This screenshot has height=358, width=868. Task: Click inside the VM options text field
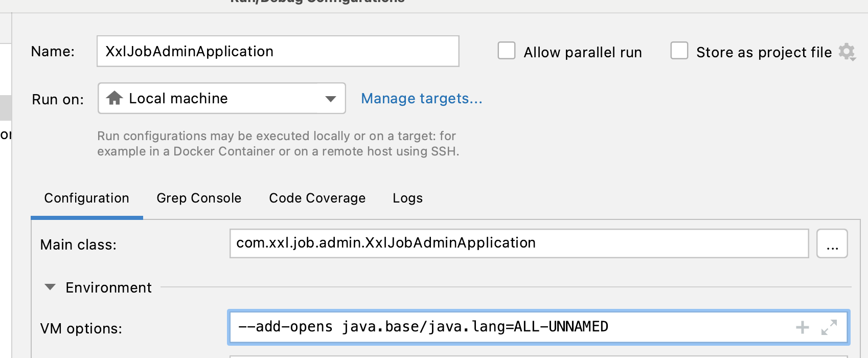click(511, 327)
